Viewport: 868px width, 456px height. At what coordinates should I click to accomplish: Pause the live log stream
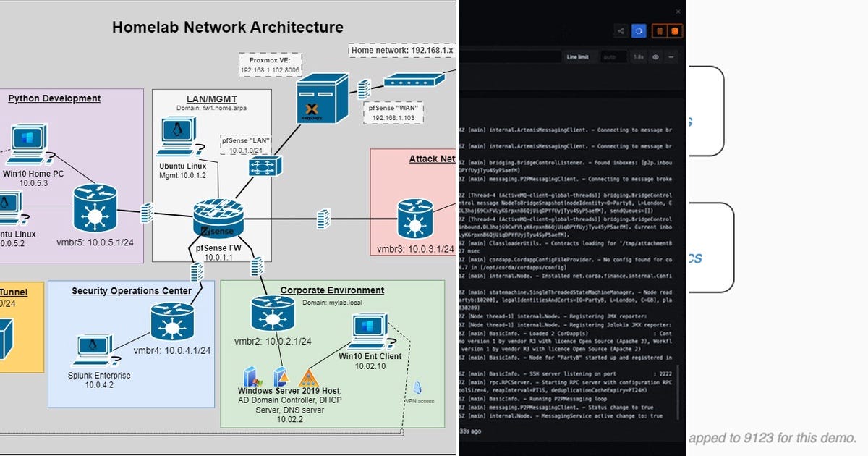coord(660,31)
